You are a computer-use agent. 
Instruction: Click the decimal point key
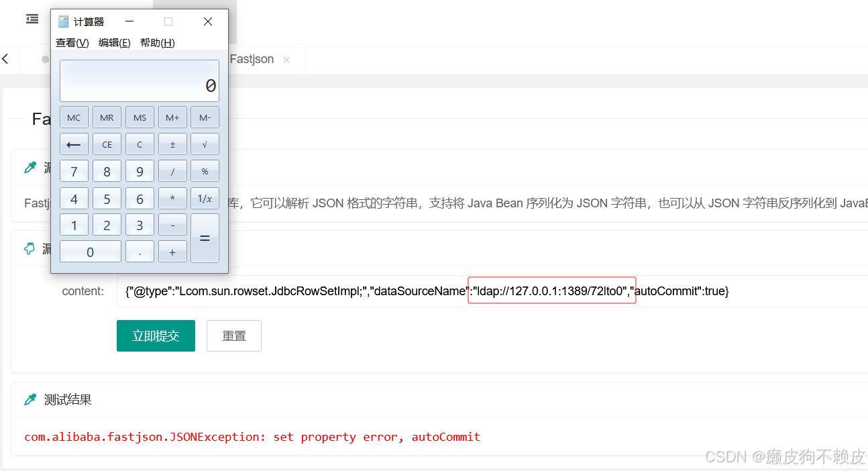pos(140,252)
